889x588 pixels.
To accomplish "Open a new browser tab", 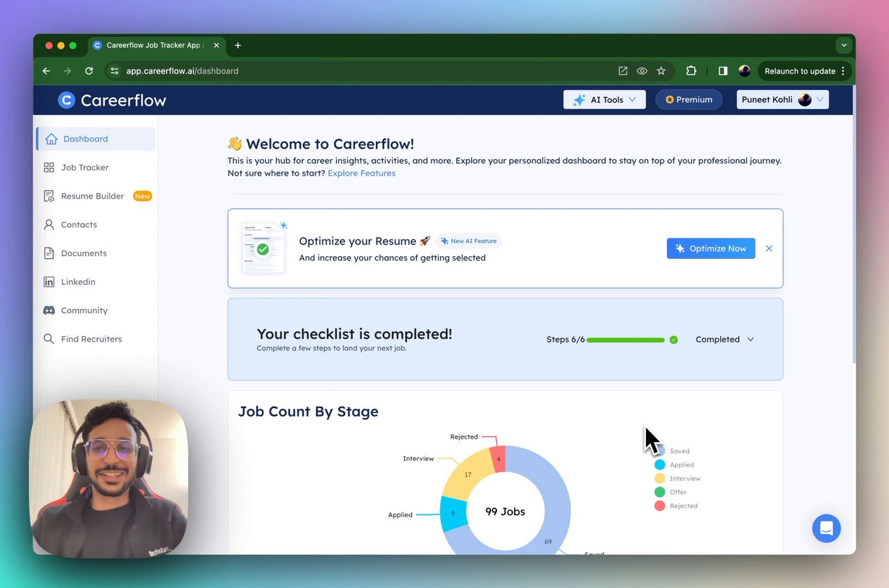I will tap(238, 45).
